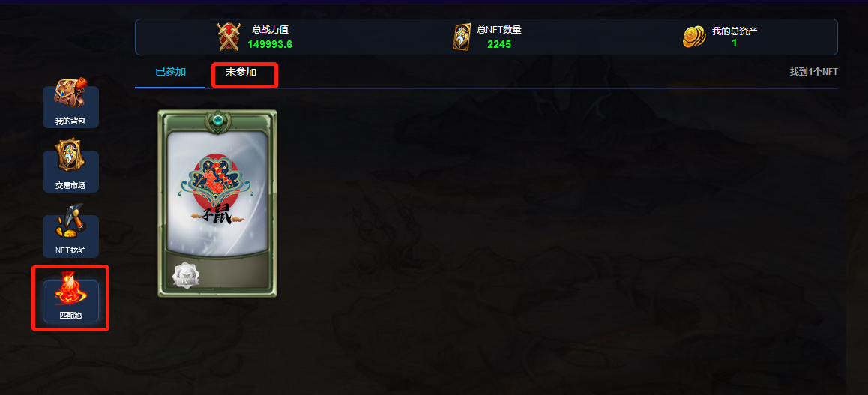868x395 pixels.
Task: Click the green total assets value 1
Action: (x=735, y=43)
